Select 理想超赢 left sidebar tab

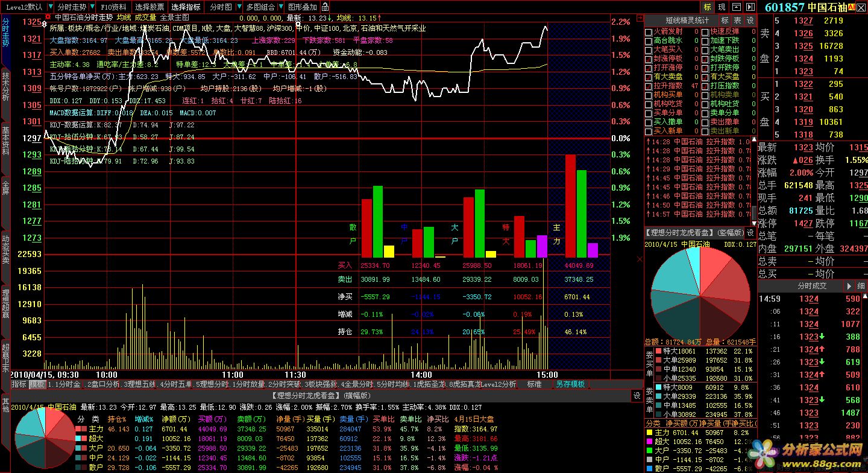(x=5, y=303)
